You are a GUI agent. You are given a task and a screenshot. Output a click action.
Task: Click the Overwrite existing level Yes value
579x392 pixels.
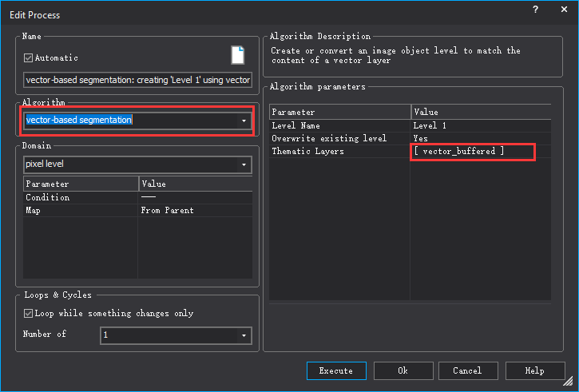[x=421, y=138]
